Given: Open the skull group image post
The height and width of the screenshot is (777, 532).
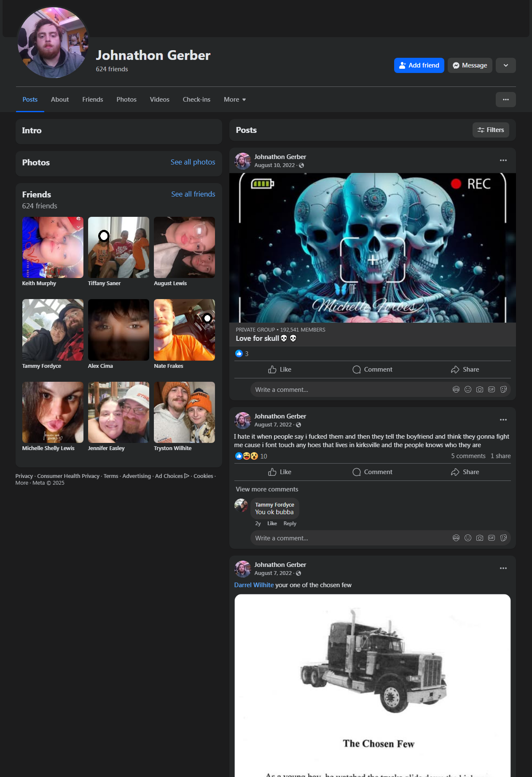Looking at the screenshot, I should click(x=373, y=248).
